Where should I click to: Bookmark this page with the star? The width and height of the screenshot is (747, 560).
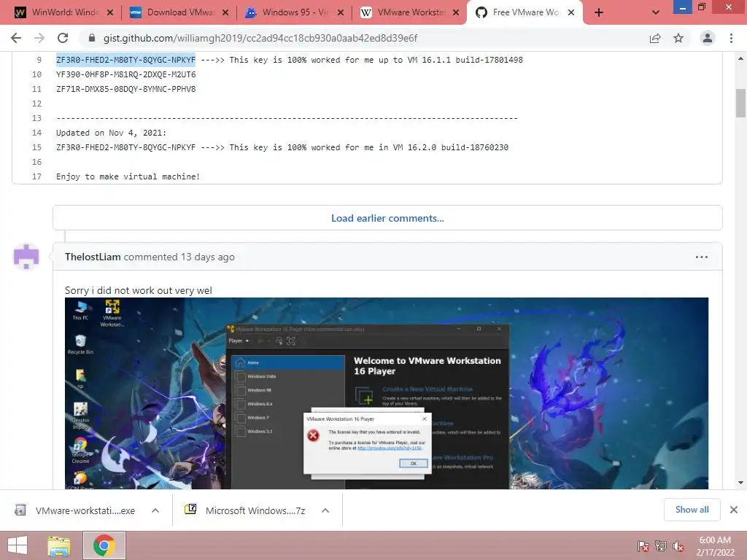point(678,38)
